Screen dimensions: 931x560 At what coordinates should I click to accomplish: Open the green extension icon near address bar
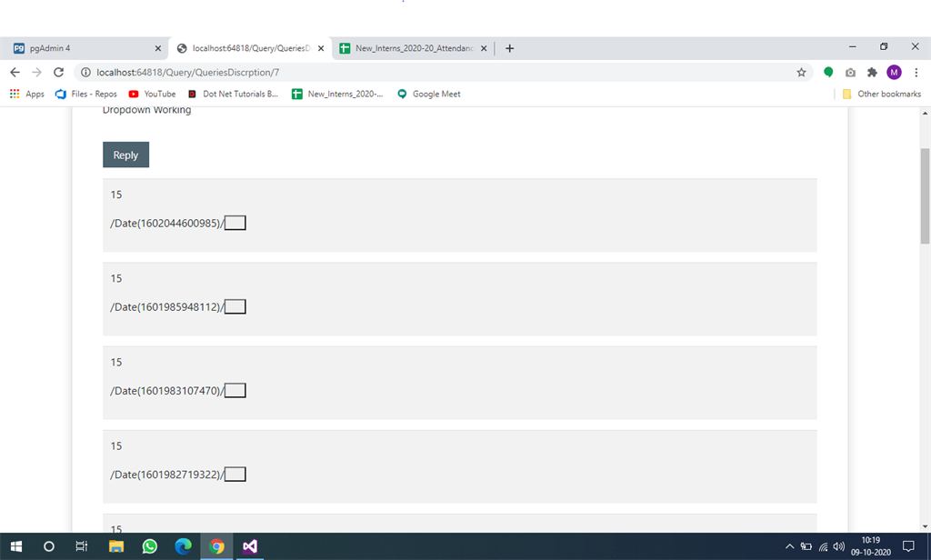pyautogui.click(x=828, y=71)
